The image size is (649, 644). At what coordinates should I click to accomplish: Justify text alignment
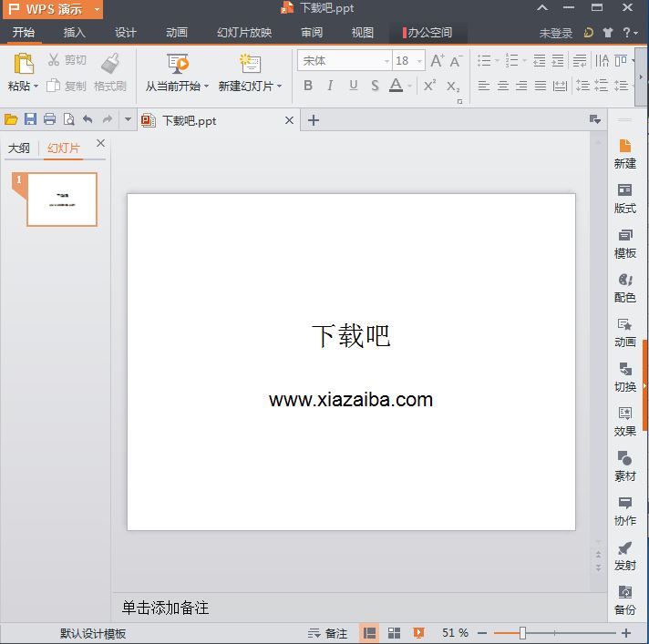point(541,86)
